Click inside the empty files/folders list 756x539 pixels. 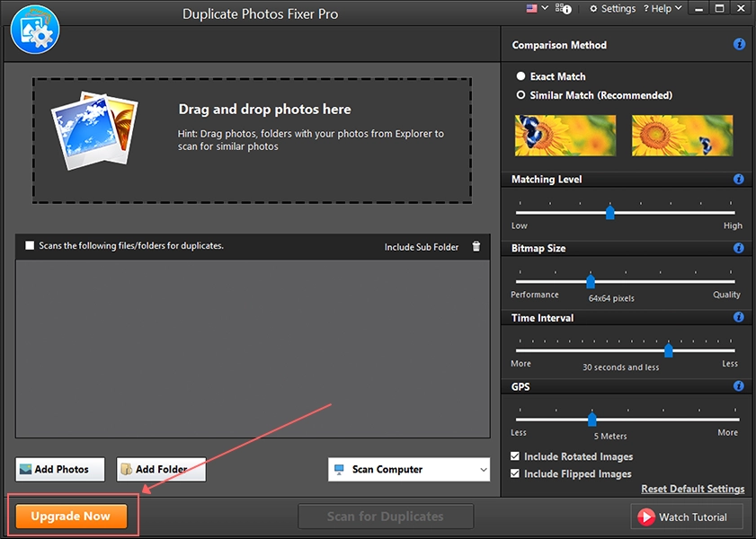[x=253, y=349]
